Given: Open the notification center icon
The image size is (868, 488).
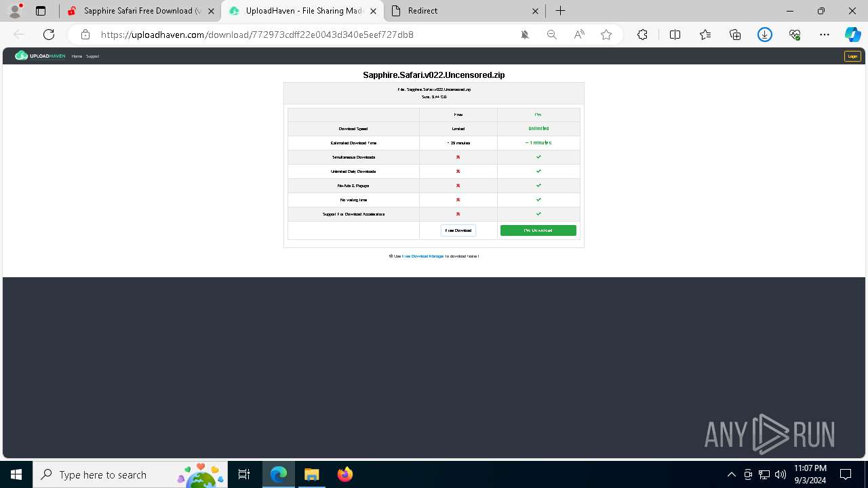Looking at the screenshot, I should pyautogui.click(x=846, y=474).
